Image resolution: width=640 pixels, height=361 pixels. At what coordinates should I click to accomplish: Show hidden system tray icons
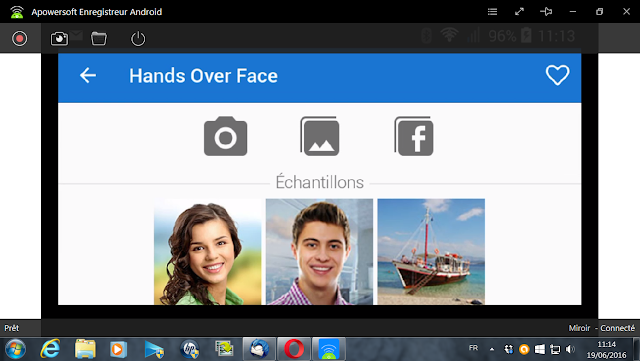click(492, 349)
